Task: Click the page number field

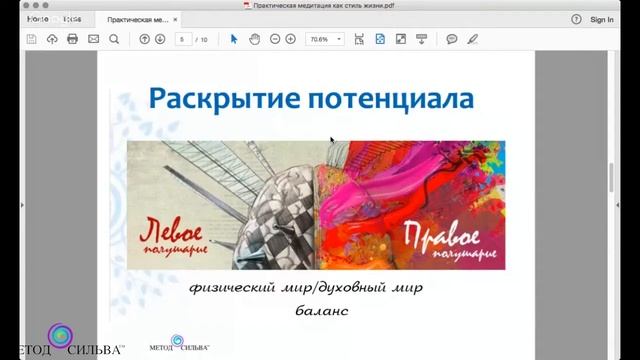Action: click(183, 39)
